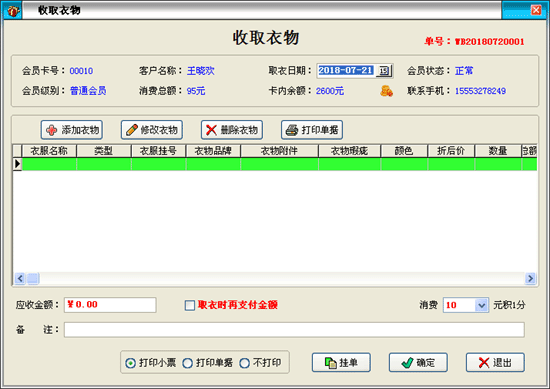Screen dimensions: 550x389
Task: Click the printer print receipt (打印单据) button
Action: tap(312, 130)
